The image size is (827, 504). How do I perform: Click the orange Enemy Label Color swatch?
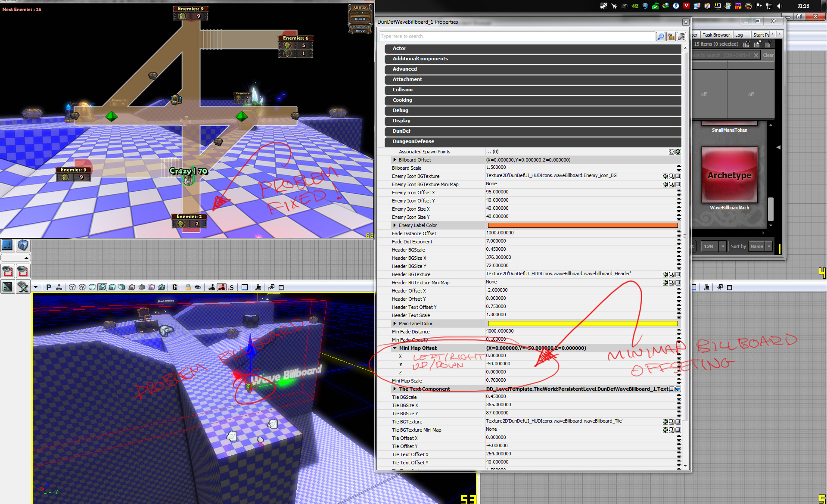[582, 225]
